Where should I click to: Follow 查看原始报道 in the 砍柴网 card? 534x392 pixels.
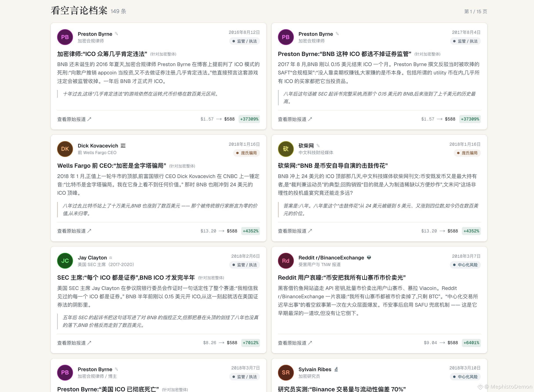[x=295, y=231]
